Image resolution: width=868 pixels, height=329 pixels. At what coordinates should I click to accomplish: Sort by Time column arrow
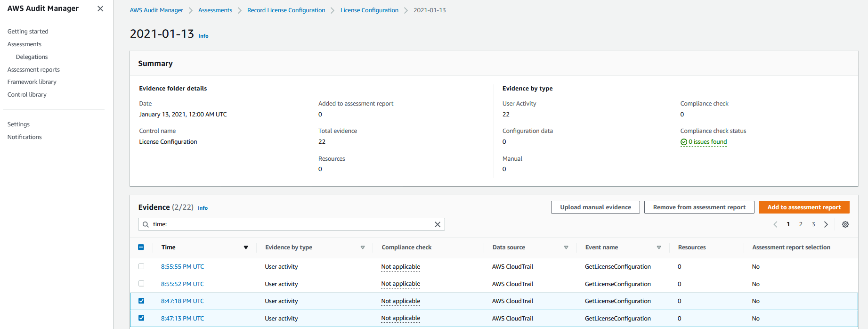pos(246,247)
